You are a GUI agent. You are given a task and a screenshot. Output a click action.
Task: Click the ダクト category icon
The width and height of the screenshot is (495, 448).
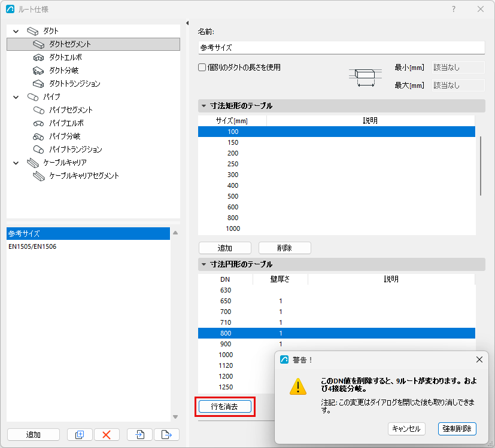coord(32,31)
